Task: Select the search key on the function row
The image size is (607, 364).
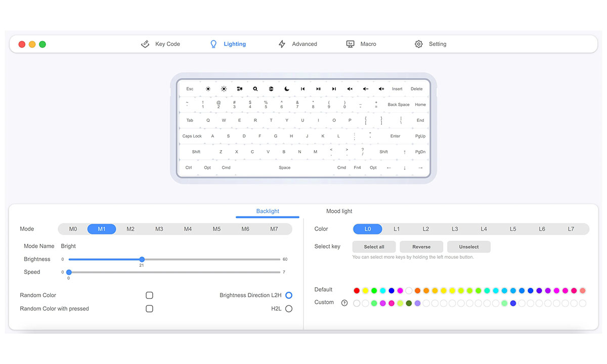Action: pyautogui.click(x=255, y=88)
